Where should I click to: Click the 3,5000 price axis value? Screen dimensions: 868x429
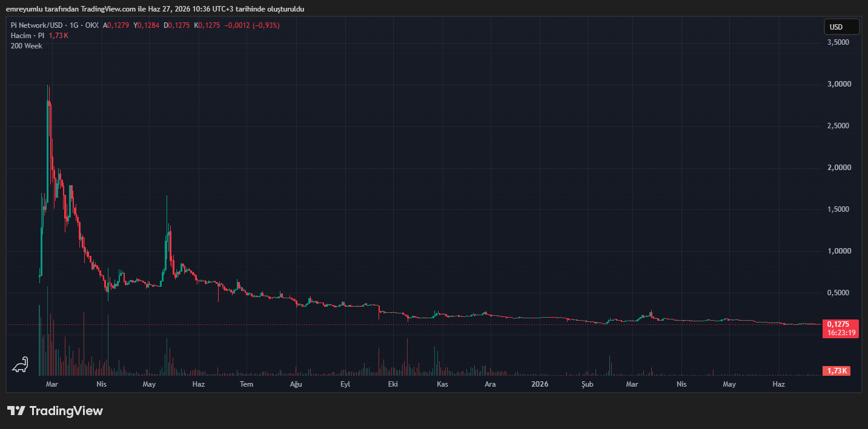coord(838,42)
